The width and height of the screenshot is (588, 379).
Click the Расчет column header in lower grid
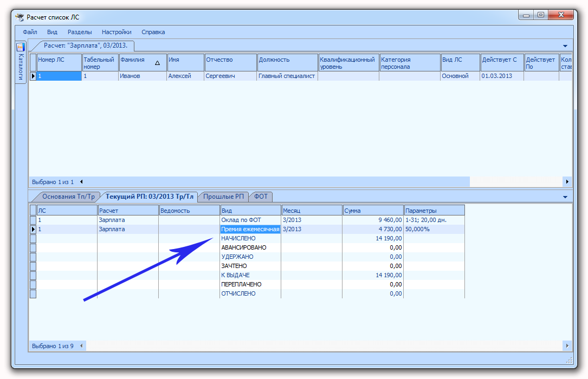[128, 211]
